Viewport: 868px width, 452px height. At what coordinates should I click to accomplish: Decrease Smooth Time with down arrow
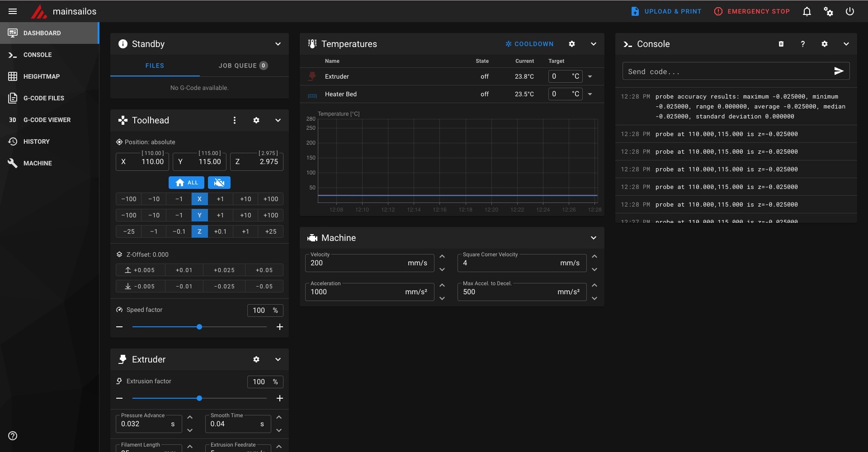(x=279, y=430)
